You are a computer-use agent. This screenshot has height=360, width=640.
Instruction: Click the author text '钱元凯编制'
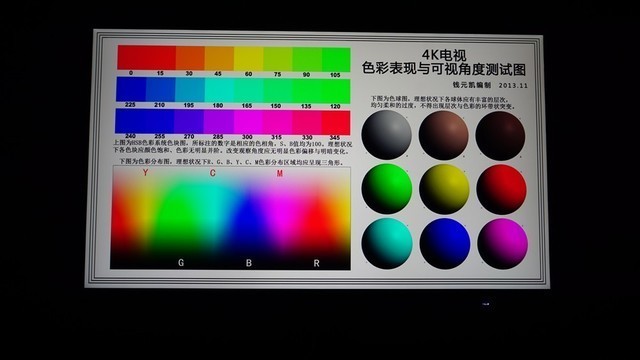472,85
